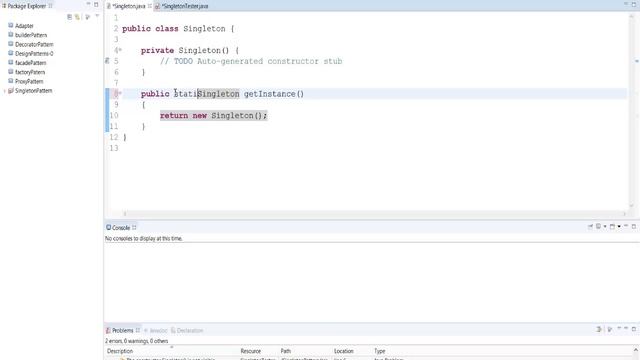
Task: Select the DesignPatterns-0 project
Action: point(34,53)
